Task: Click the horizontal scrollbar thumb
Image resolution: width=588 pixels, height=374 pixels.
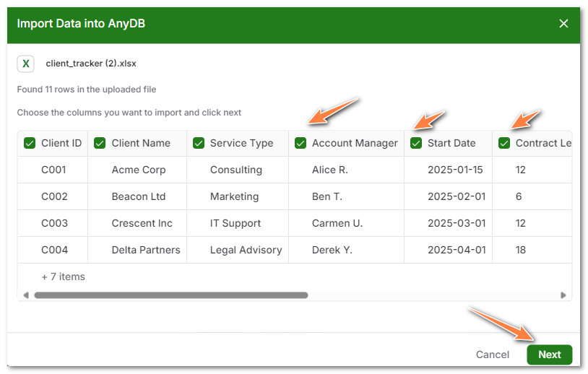Action: click(x=171, y=295)
